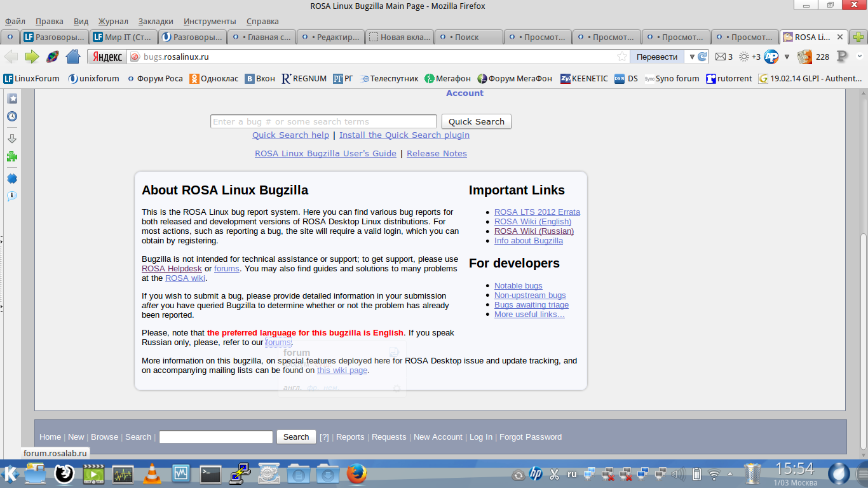Click the info bubble sidebar icon
Viewport: 868px width, 488px height.
point(12,196)
